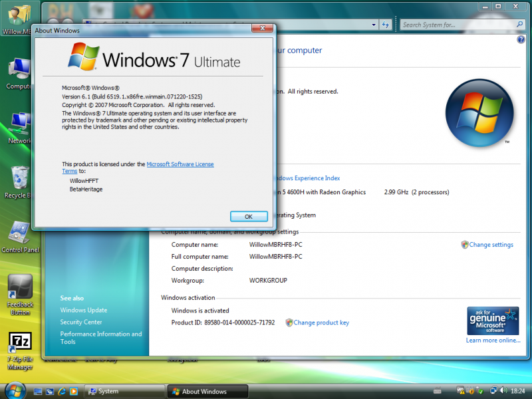Click the System window help icon
Screen dimensions: 532x399
[x=521, y=40]
